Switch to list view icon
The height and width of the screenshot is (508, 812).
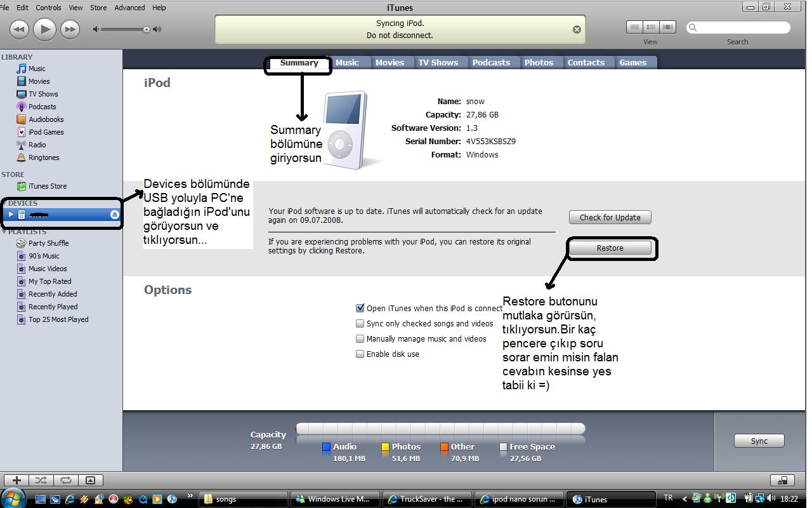point(634,27)
